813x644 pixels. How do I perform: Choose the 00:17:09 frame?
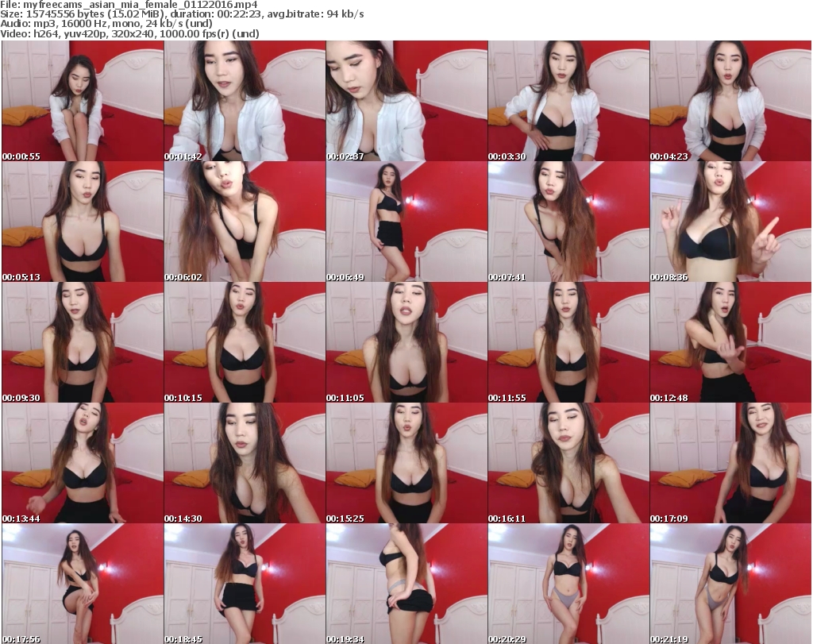pos(730,463)
